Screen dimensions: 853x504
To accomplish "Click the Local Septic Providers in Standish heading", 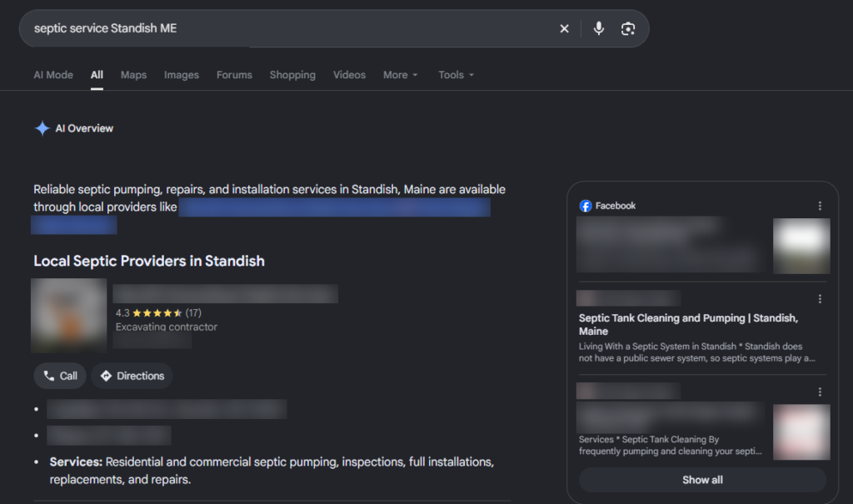I will (x=149, y=262).
